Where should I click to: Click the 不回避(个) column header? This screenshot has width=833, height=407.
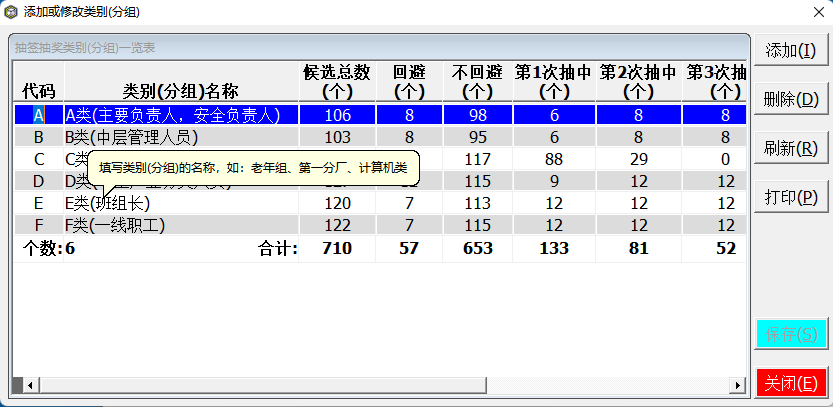[478, 82]
